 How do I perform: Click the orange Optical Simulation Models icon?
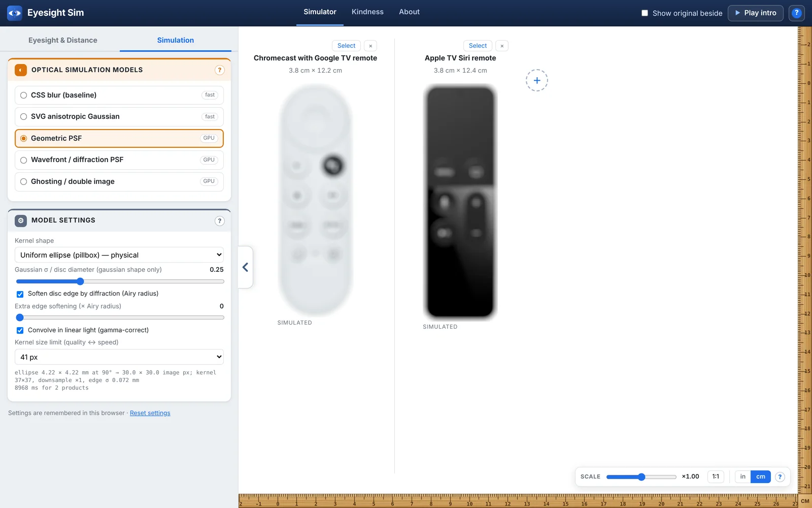pyautogui.click(x=21, y=70)
